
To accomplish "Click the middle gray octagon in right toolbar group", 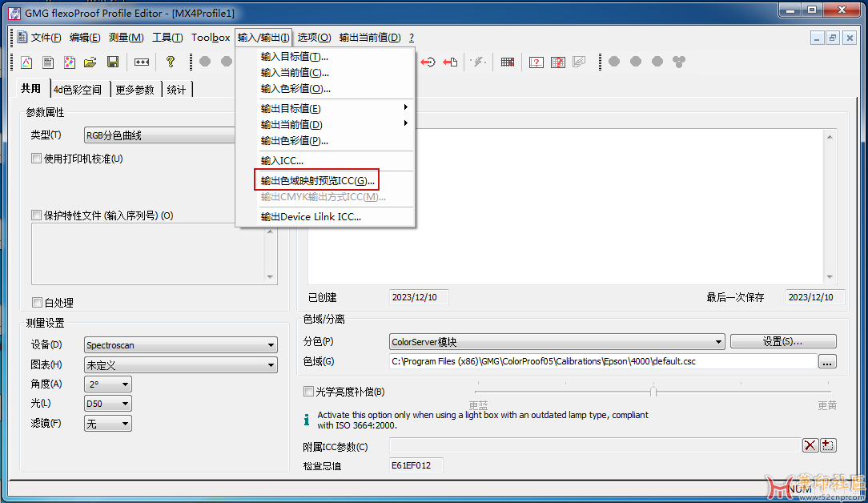I will [636, 62].
